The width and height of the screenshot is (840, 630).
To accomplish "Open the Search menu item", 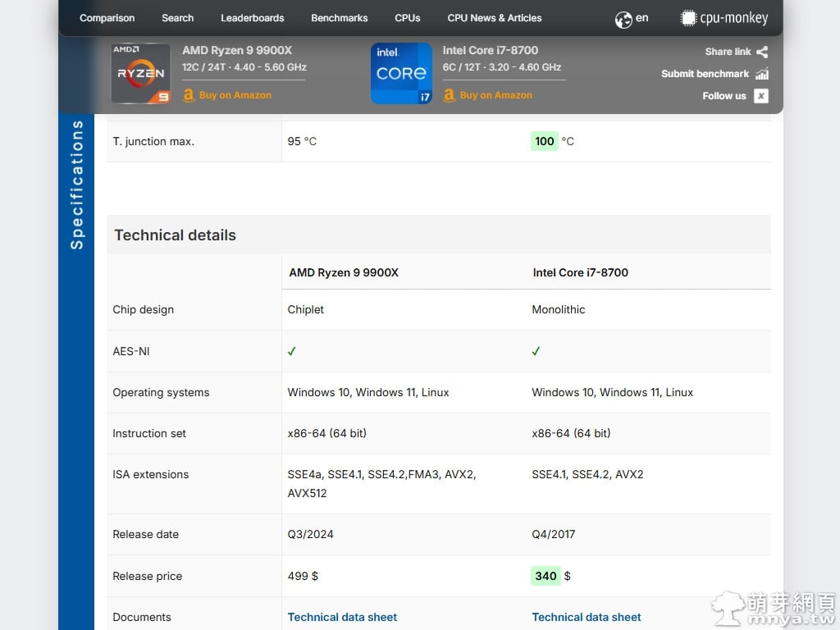I will coord(177,18).
